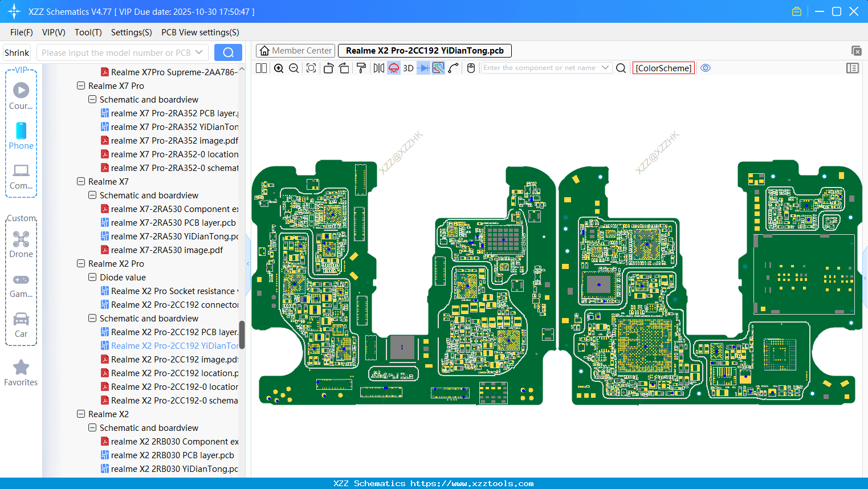
Task: Switch to 3D board view
Action: click(408, 68)
